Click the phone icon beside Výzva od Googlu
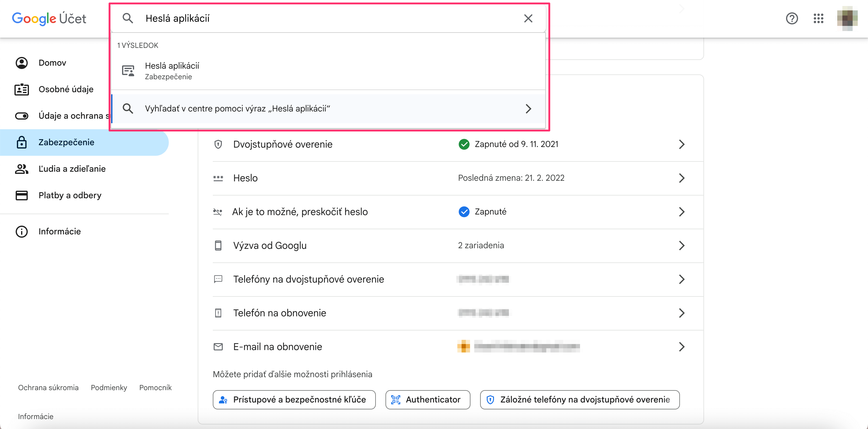Image resolution: width=868 pixels, height=429 pixels. (218, 246)
